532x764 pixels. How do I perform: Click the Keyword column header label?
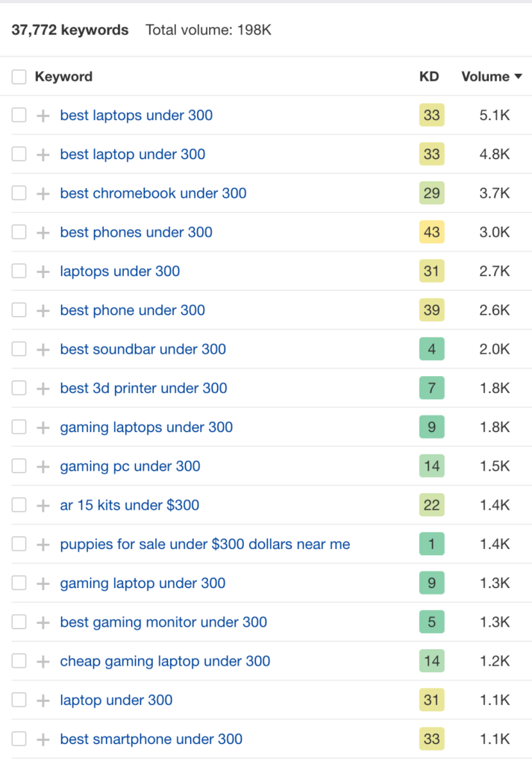(63, 77)
